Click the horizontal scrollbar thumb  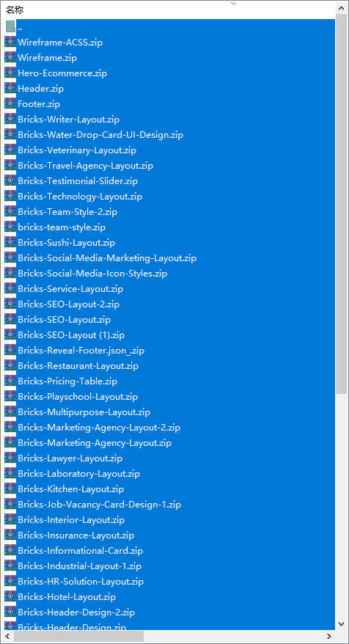tap(79, 636)
